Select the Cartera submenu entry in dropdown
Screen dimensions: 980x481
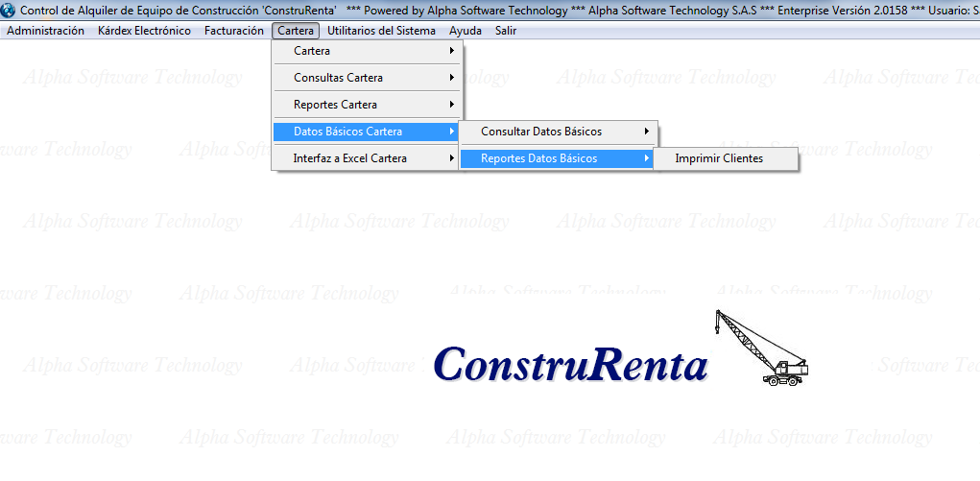tap(312, 51)
